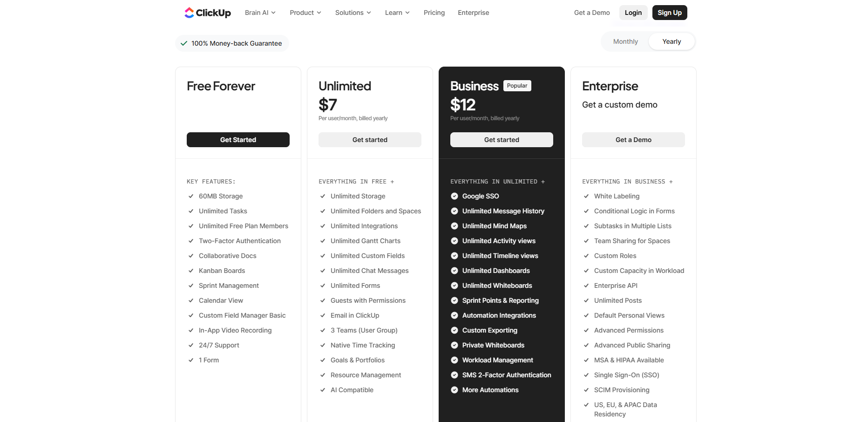Click checkmark icon beside 60MB Storage
868x422 pixels.
coord(191,196)
